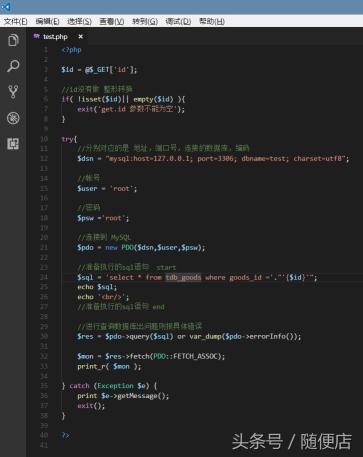Open the 调试(D) menu
This screenshot has height=457, width=363.
[178, 22]
